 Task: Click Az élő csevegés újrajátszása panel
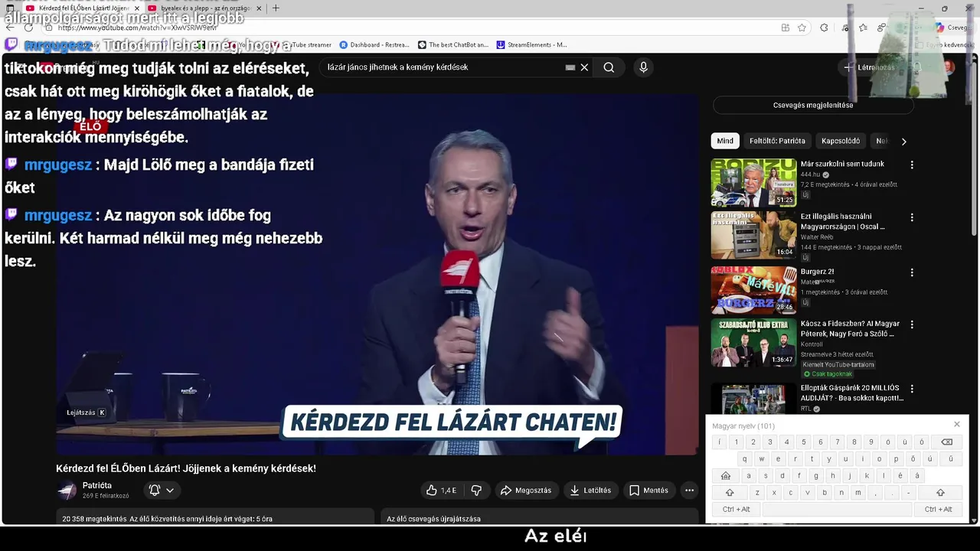point(540,518)
